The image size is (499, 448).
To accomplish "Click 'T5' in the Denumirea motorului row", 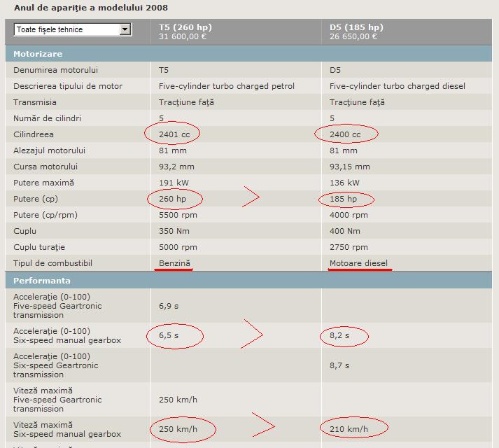I will tap(164, 70).
